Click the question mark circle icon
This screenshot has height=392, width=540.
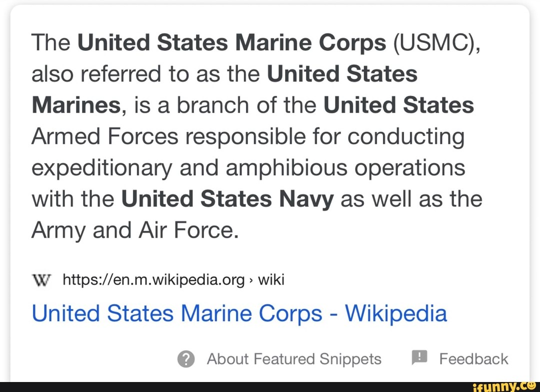coord(185,359)
